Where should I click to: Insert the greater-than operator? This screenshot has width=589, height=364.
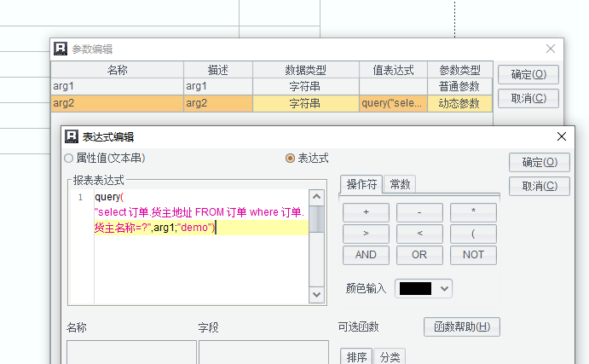tap(366, 234)
